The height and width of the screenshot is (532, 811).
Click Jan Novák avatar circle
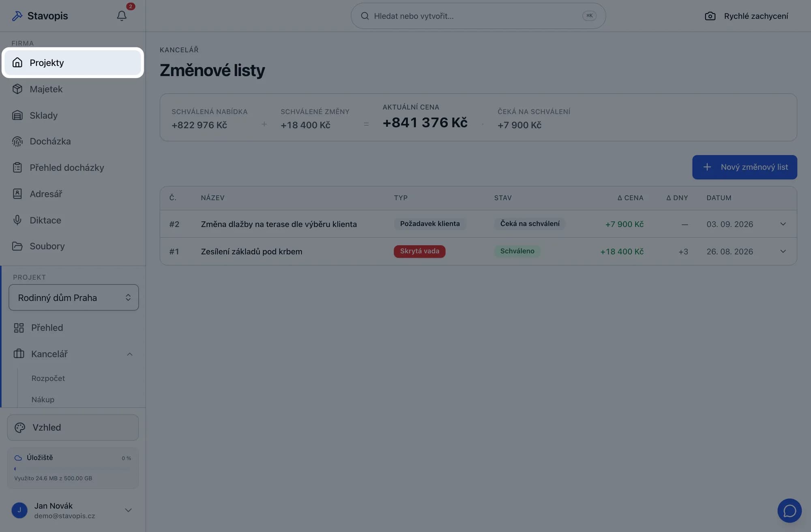click(19, 511)
